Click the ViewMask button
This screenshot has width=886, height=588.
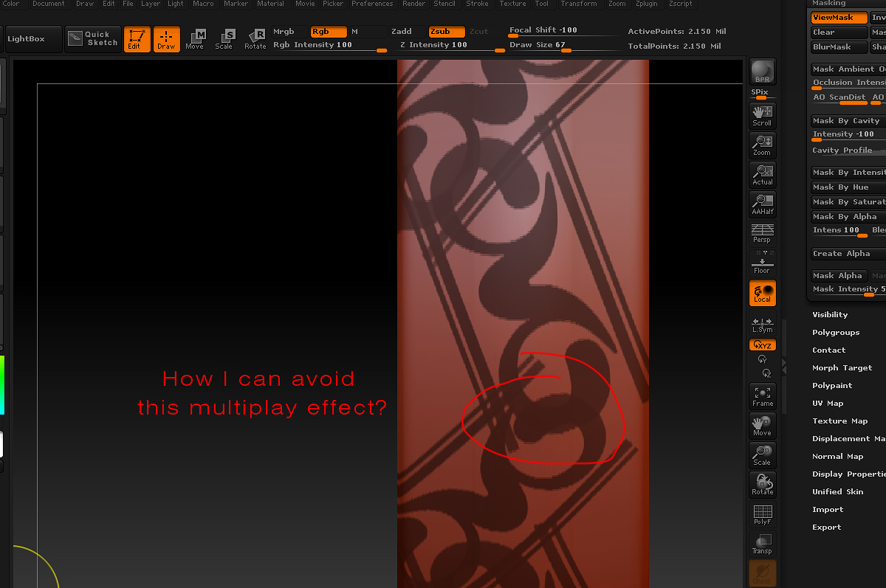839,18
